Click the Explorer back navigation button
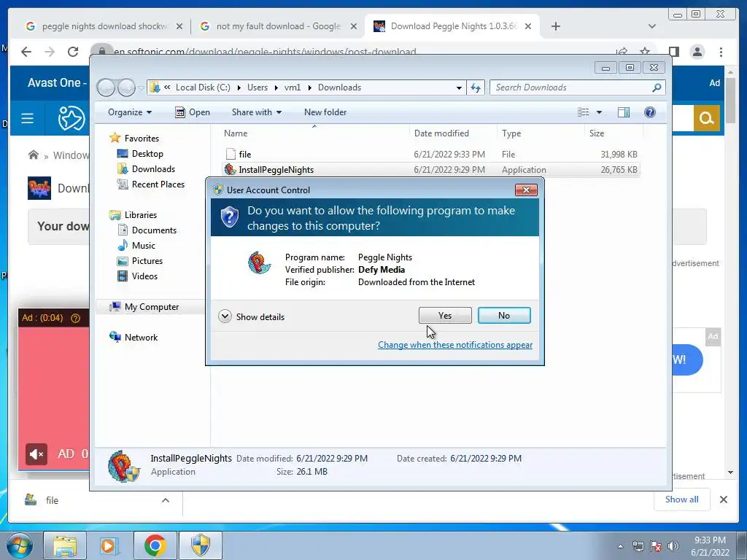This screenshot has width=747, height=560. pyautogui.click(x=106, y=87)
